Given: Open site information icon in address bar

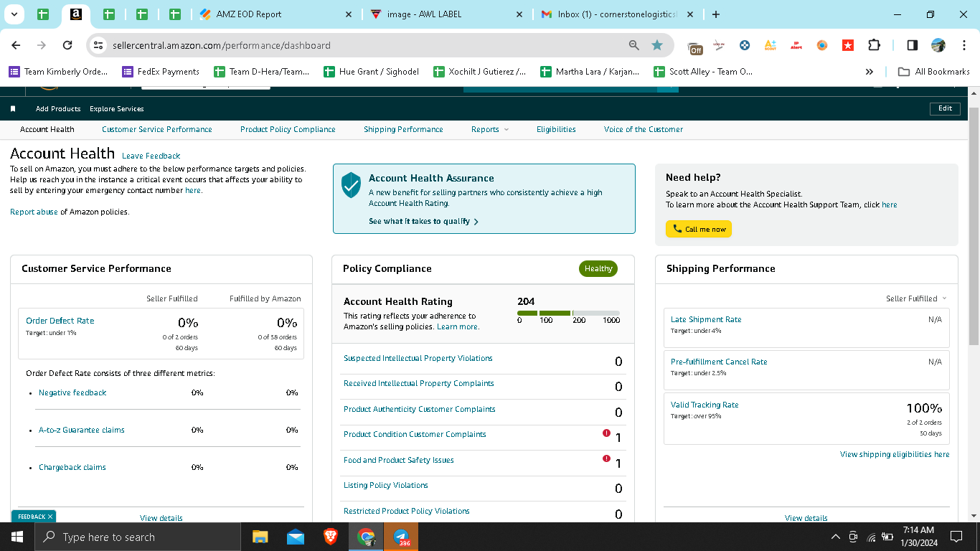Looking at the screenshot, I should coord(99,45).
